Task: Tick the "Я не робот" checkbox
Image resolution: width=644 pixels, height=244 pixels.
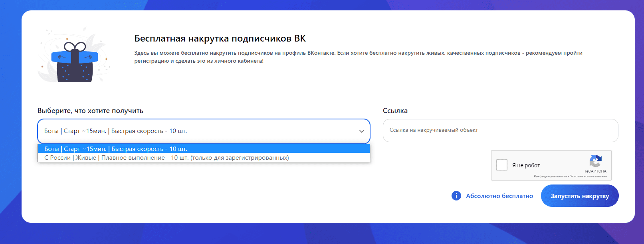Action: click(x=501, y=165)
